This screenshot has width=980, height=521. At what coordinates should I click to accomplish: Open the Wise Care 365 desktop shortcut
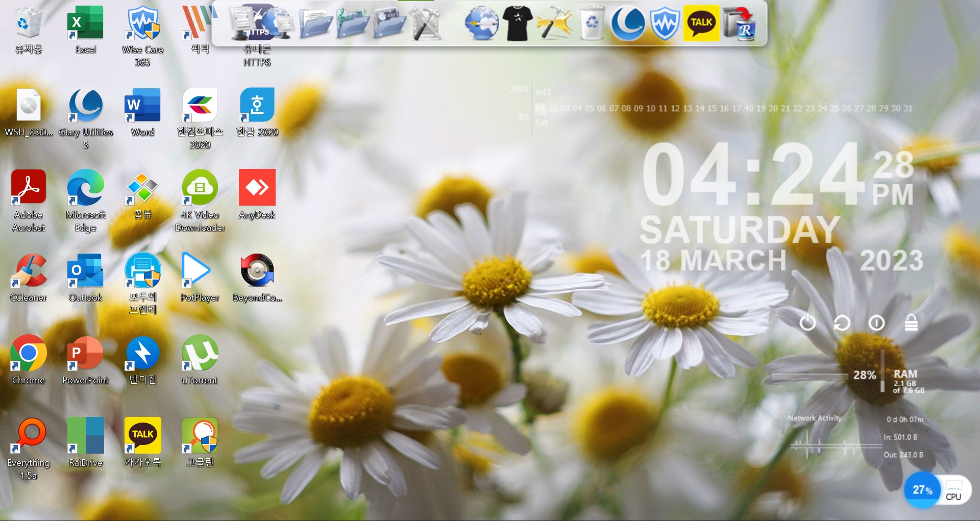click(x=143, y=36)
